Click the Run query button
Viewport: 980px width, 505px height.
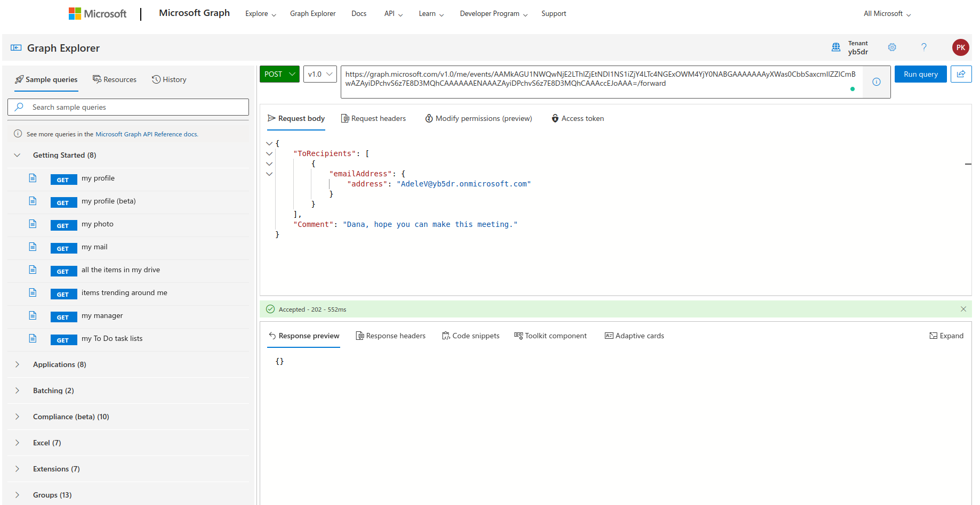(921, 74)
